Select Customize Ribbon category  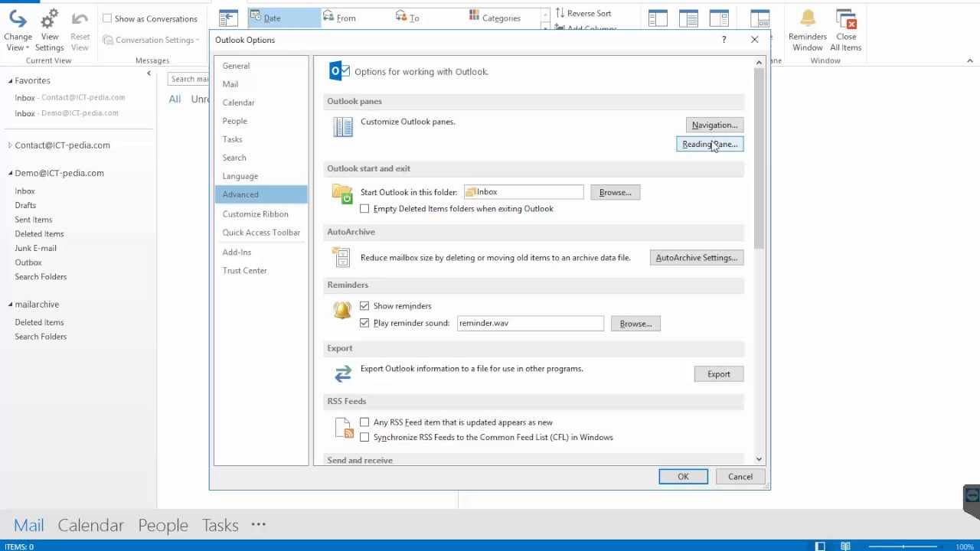[261, 214]
